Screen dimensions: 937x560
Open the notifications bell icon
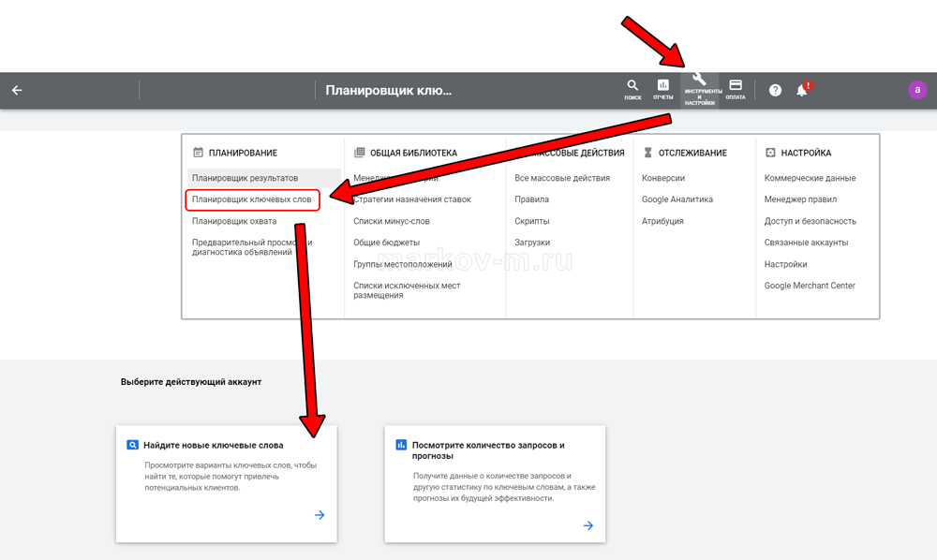[x=802, y=91]
